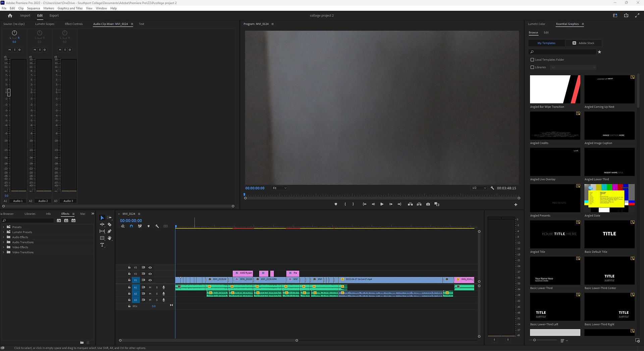Select the Razor tool

[109, 224]
